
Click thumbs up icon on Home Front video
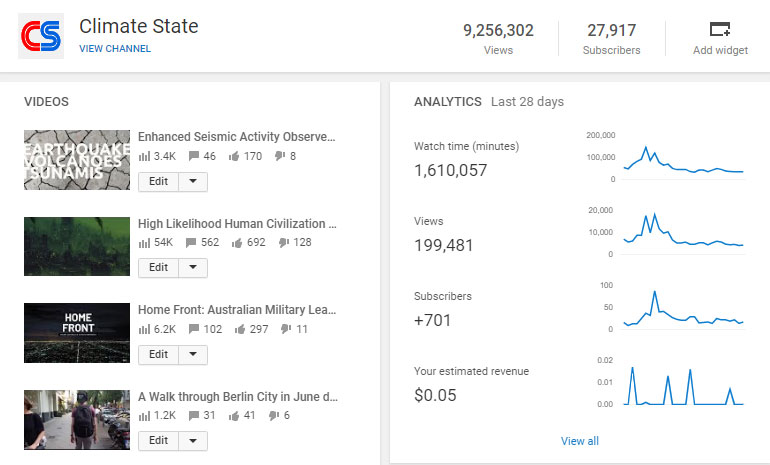(236, 329)
